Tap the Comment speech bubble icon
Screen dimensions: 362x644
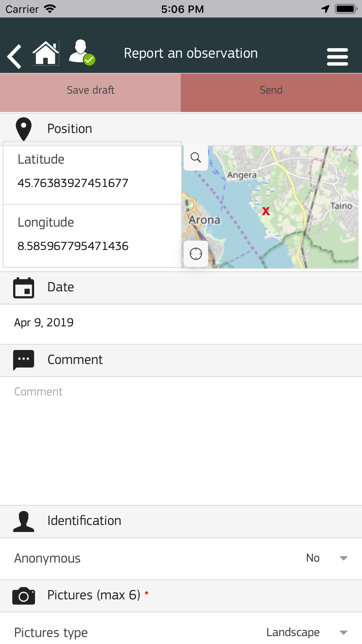click(x=24, y=360)
